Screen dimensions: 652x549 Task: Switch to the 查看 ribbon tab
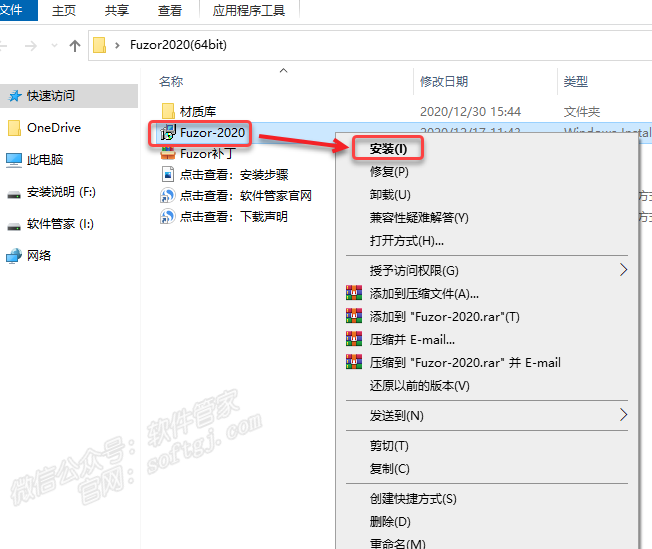pos(169,11)
